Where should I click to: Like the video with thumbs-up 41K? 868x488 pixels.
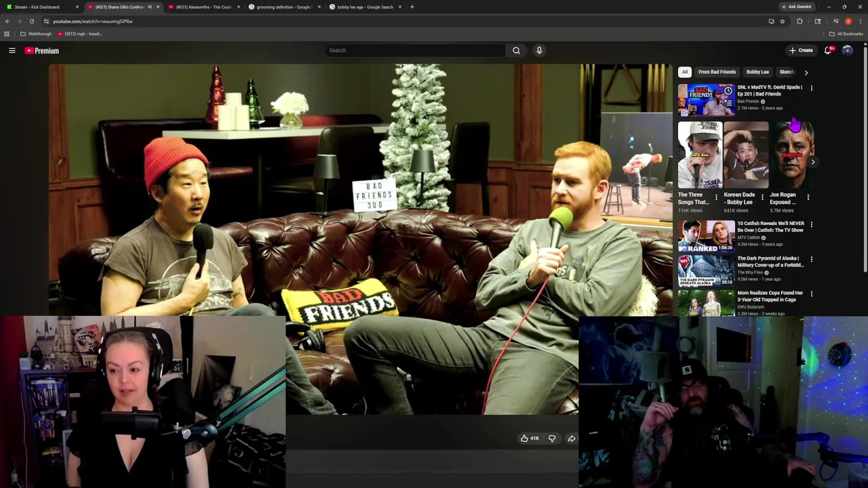click(x=530, y=439)
